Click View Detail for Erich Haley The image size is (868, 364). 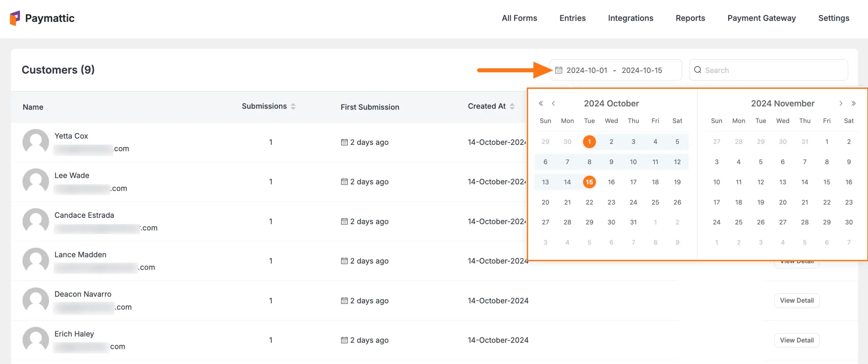pos(797,340)
